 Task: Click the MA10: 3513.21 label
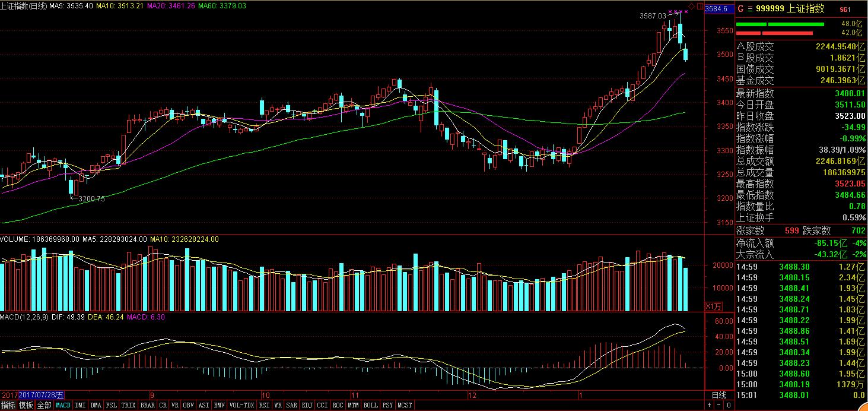coord(119,5)
